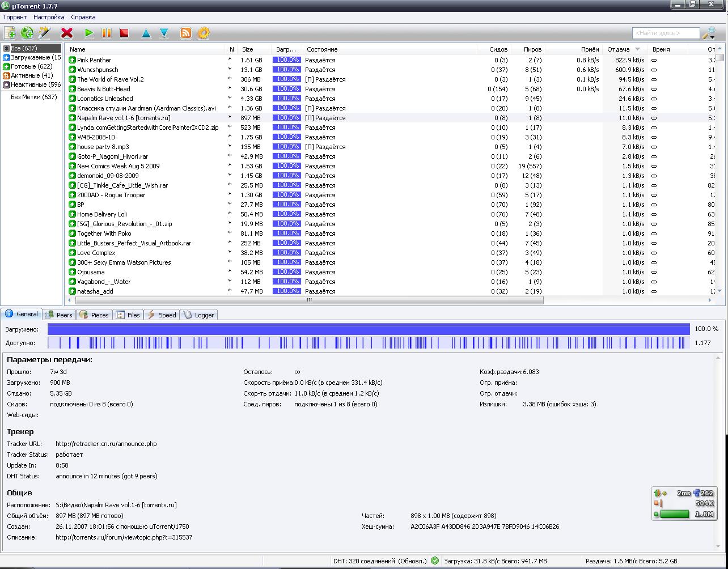The image size is (728, 569).
Task: Toggle sort arrow on Отдача column
Action: point(637,49)
